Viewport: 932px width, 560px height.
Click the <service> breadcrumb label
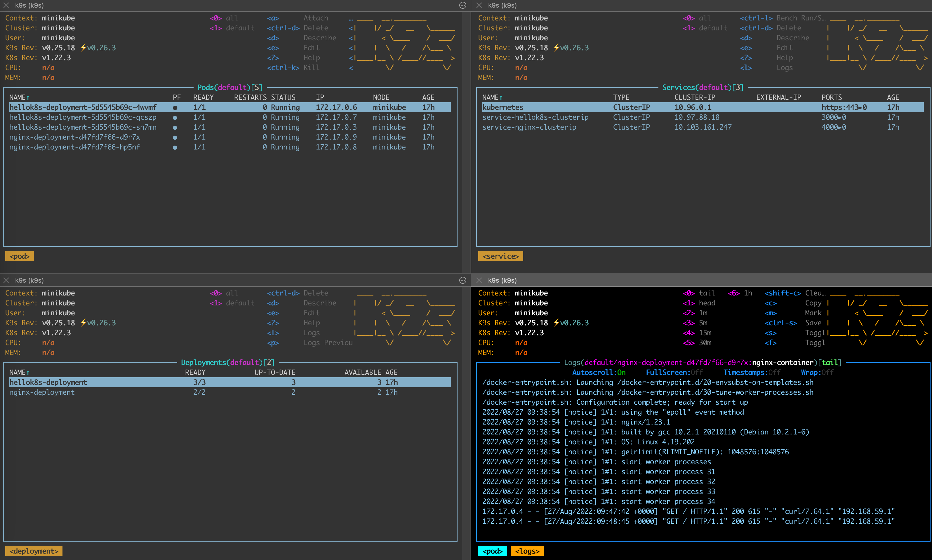(x=500, y=257)
